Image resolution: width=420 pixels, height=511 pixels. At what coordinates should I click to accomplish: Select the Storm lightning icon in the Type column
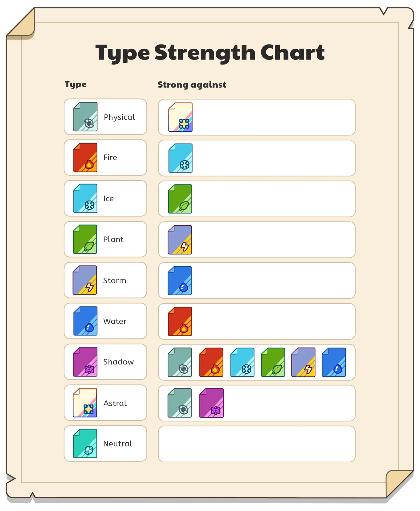pos(85,280)
